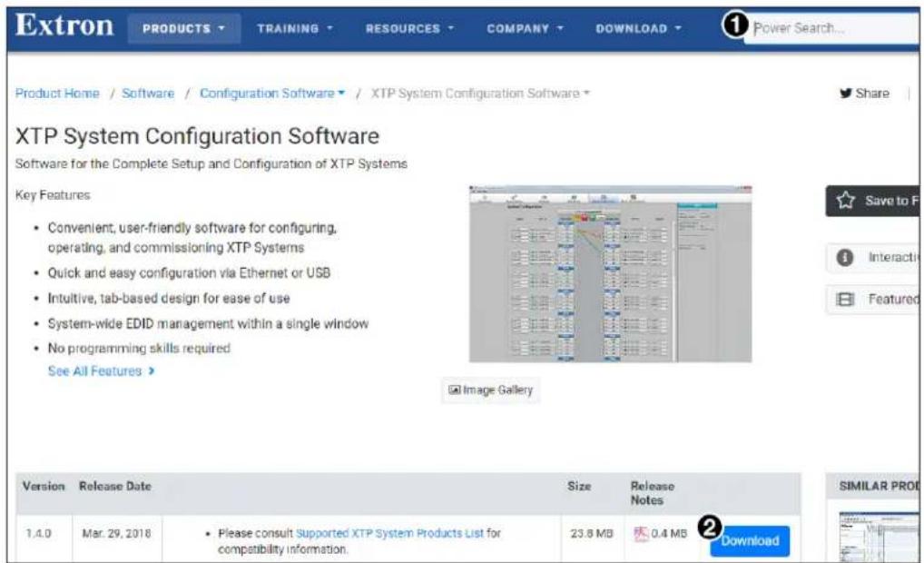The image size is (924, 563).
Task: Click the Size column header
Action: pos(579,487)
